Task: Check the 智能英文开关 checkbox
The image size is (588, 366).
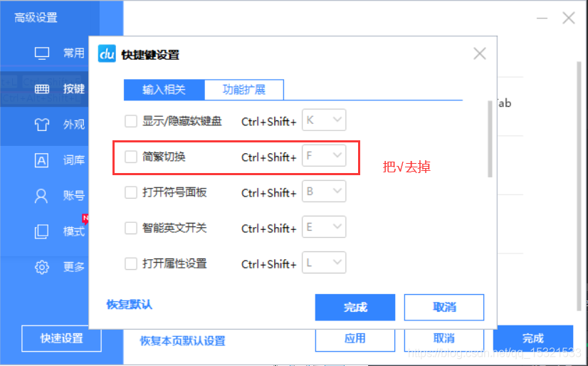Action: 131,228
